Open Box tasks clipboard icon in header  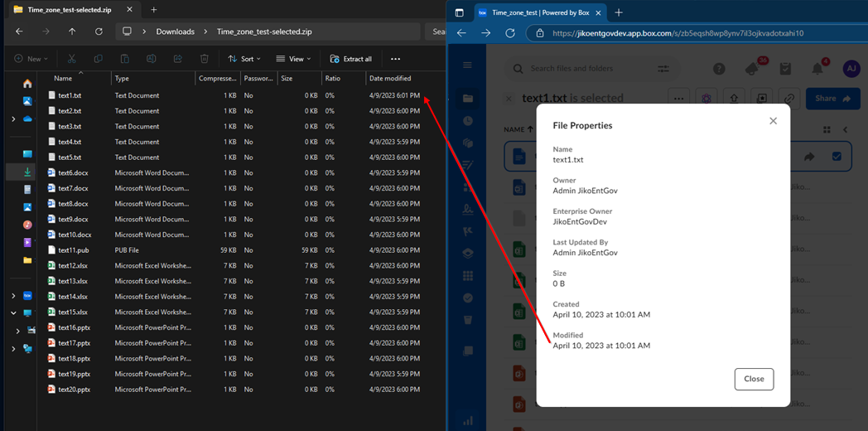(x=784, y=69)
